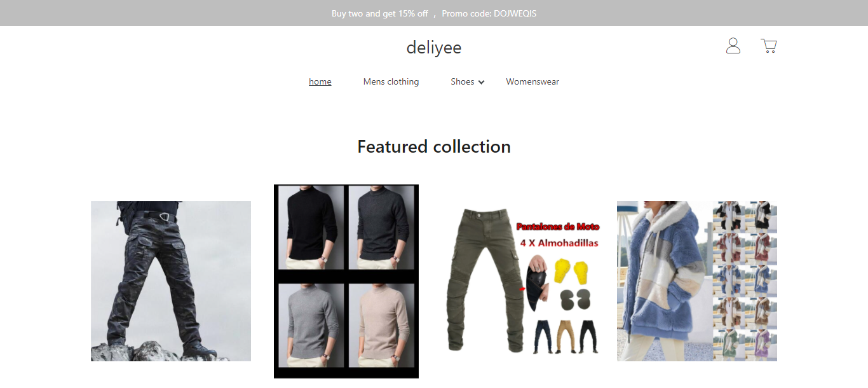Screen dimensions: 868x388
Task: Open the Womenswear category
Action: pyautogui.click(x=532, y=81)
